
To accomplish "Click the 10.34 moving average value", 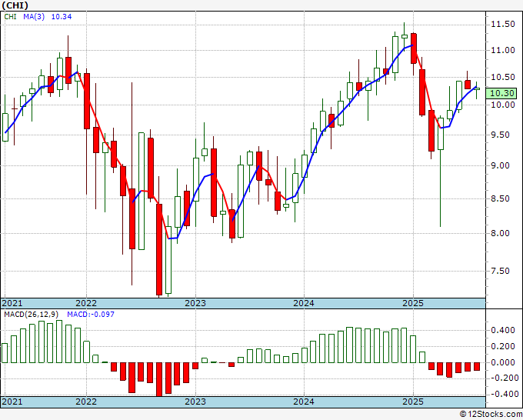I will tap(62, 17).
